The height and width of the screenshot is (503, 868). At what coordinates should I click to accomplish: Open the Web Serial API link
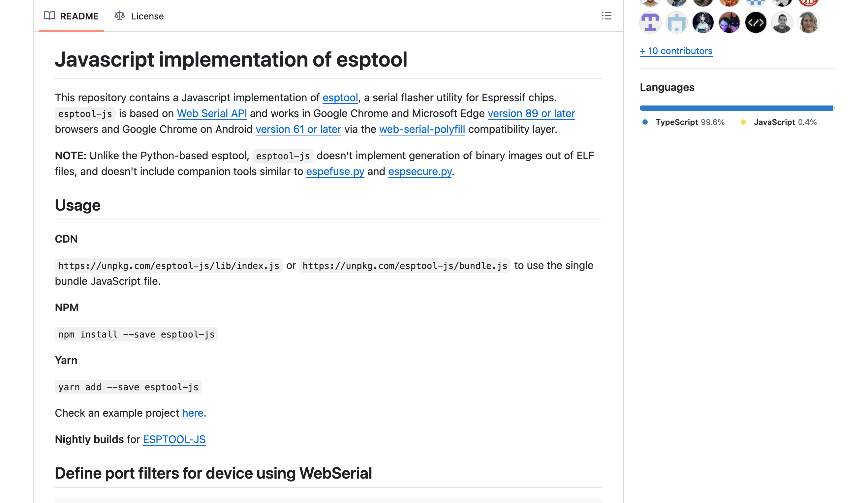pyautogui.click(x=212, y=114)
